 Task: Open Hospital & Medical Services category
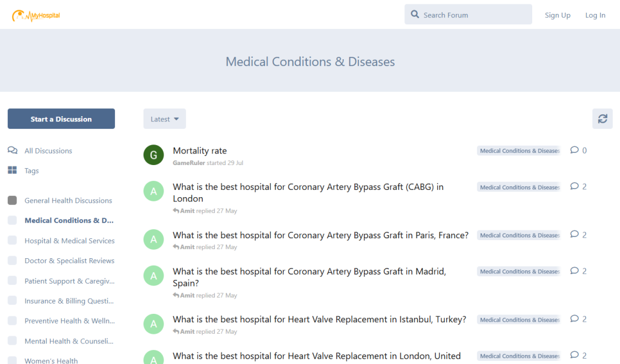[69, 241]
